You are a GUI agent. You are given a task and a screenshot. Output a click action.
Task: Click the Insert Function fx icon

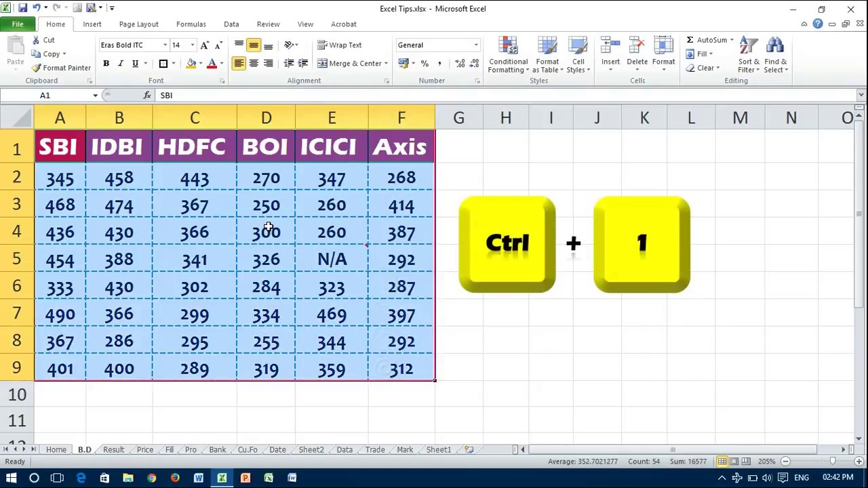147,96
